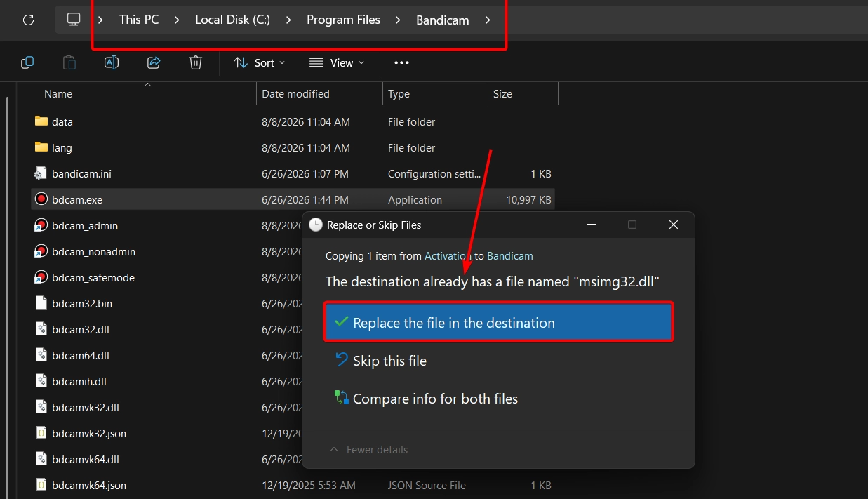This screenshot has height=499, width=868.
Task: Open the Sort dropdown menu
Action: 260,62
